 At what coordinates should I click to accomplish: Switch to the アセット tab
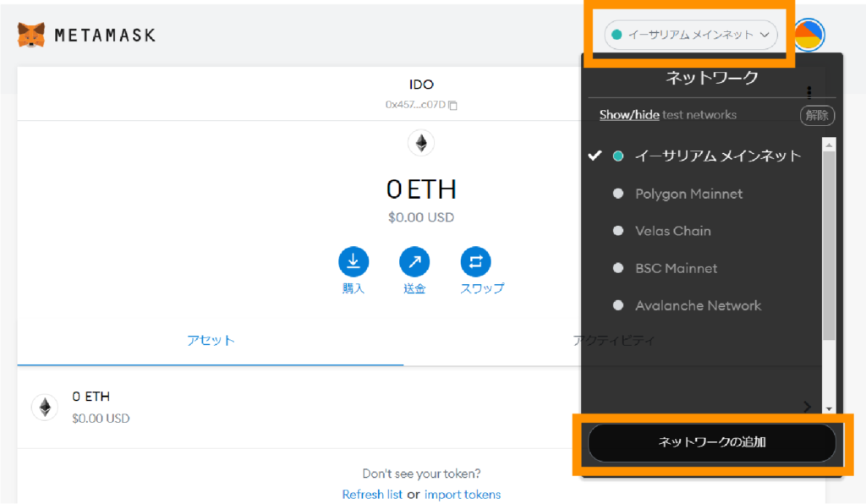click(x=211, y=340)
